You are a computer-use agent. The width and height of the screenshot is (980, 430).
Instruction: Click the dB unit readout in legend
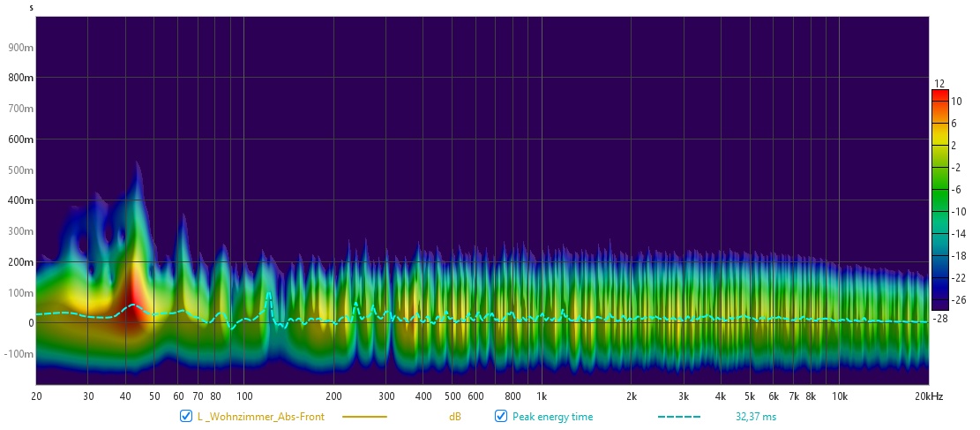tap(455, 417)
